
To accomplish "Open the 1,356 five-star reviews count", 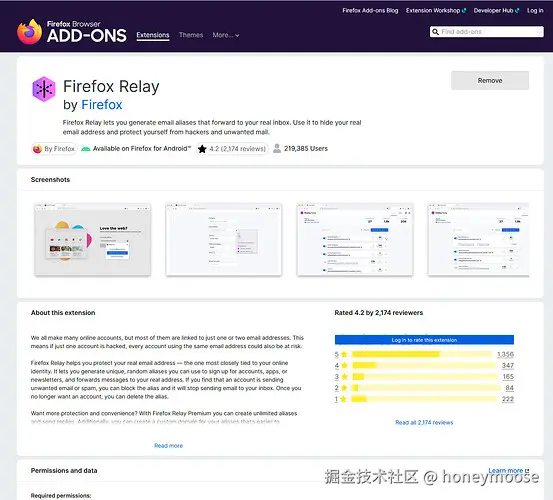I will (x=505, y=354).
